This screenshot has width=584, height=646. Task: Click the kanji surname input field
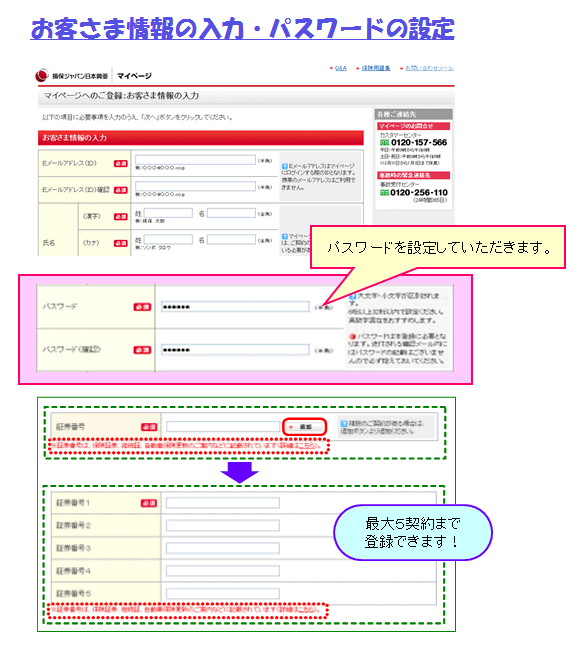coord(168,213)
